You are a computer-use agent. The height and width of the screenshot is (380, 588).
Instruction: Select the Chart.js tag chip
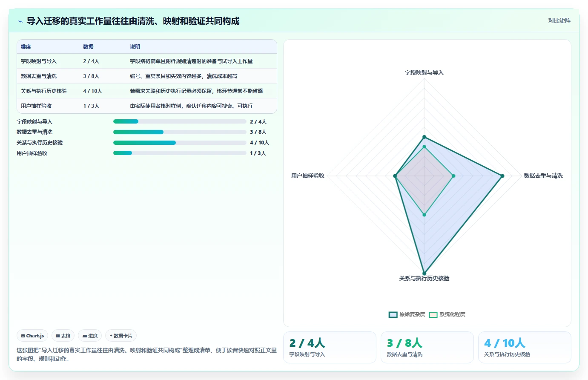(32, 336)
